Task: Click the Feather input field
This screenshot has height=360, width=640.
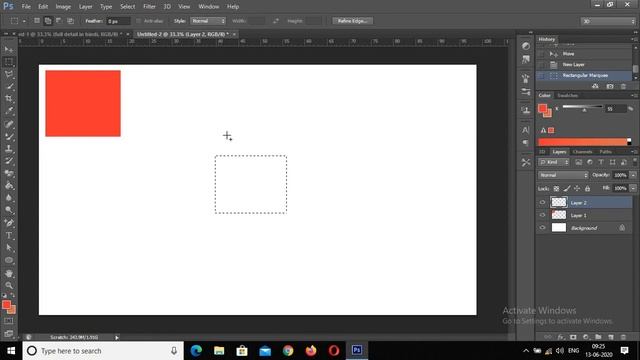Action: coord(118,21)
